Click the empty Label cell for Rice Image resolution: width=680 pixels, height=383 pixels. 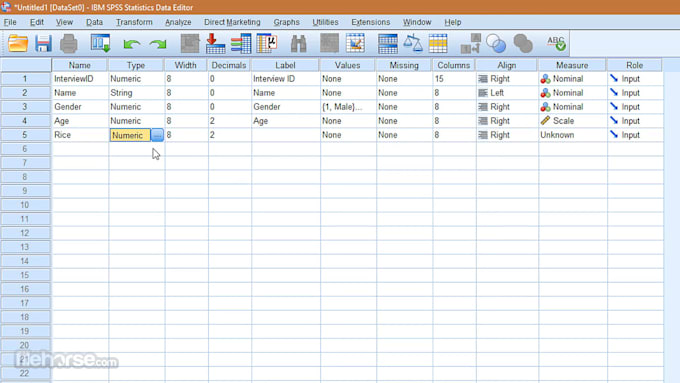(x=285, y=135)
